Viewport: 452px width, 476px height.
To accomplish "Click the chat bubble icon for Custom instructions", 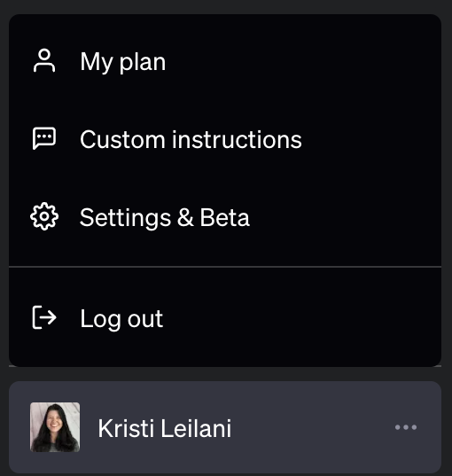I will point(44,138).
